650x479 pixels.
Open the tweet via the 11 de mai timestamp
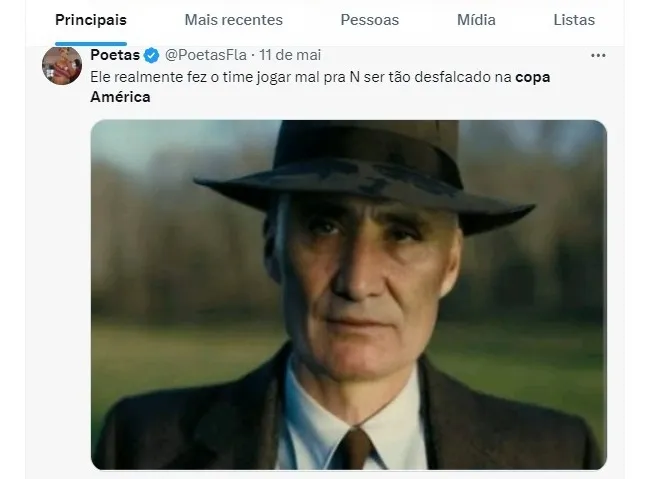290,55
